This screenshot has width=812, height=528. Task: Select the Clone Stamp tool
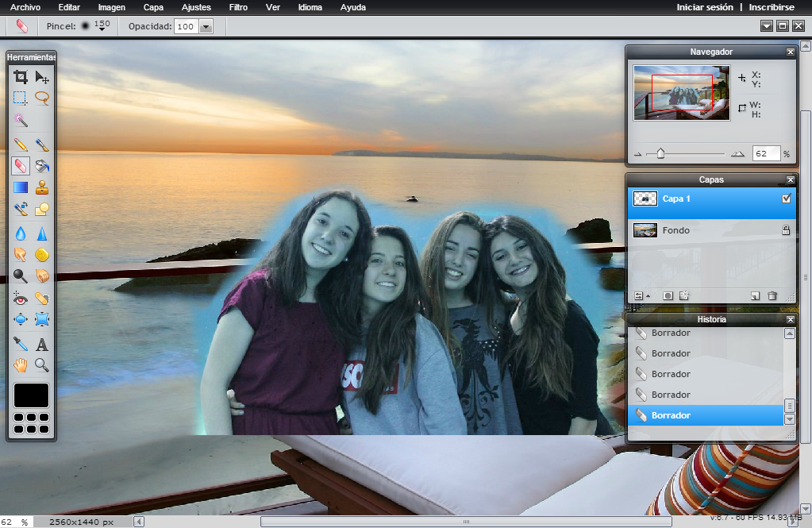point(42,187)
